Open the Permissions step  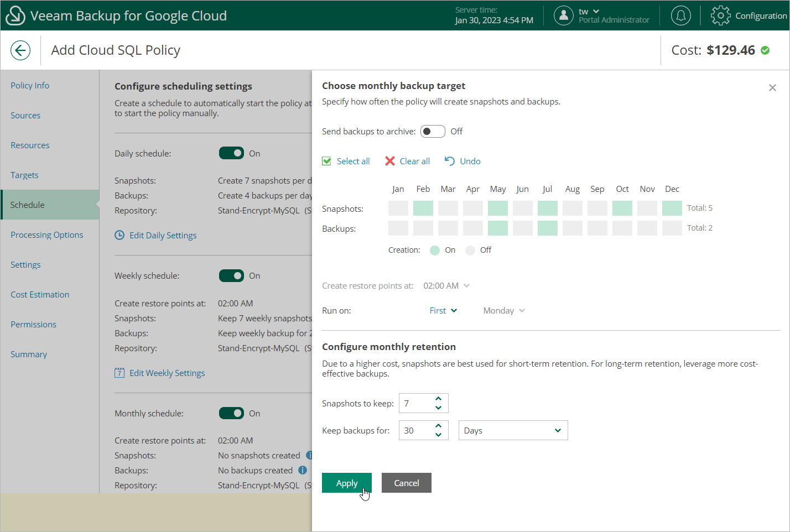33,324
